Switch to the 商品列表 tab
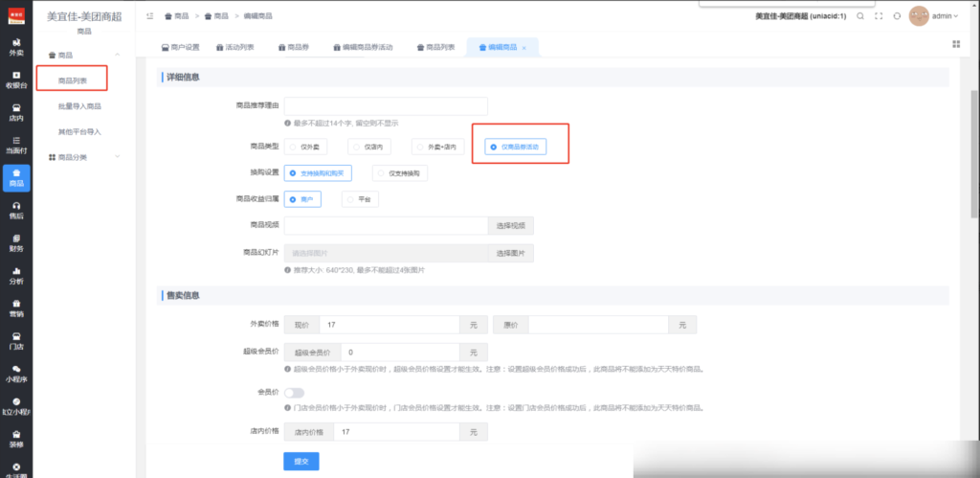Viewport: 980px width, 478px height. 435,48
